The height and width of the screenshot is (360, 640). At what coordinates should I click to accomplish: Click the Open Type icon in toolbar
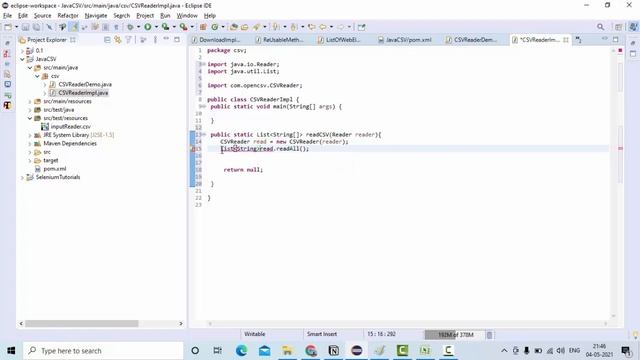pyautogui.click(x=233, y=27)
